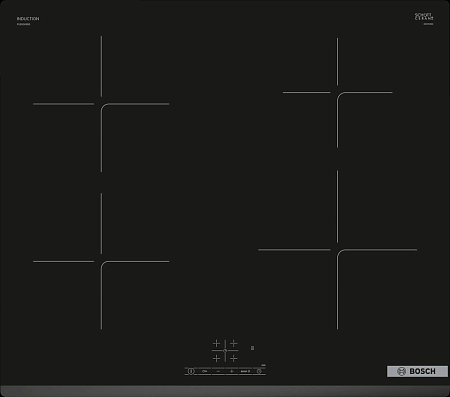Screen dimensions: 450x397
Task: Tap the small heat level display indicator
Action: 252,348
